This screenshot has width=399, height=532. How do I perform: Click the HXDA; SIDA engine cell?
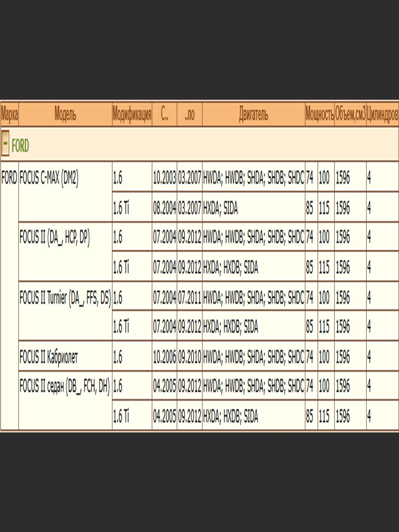(x=220, y=208)
